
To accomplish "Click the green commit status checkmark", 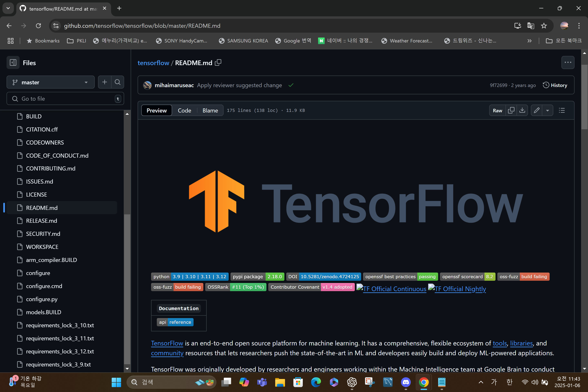I will click(x=291, y=85).
